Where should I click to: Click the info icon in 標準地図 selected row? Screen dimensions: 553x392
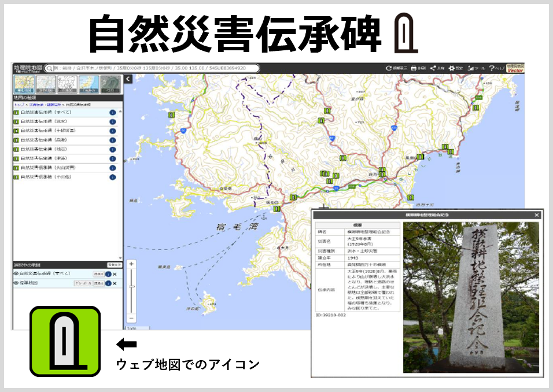click(108, 283)
